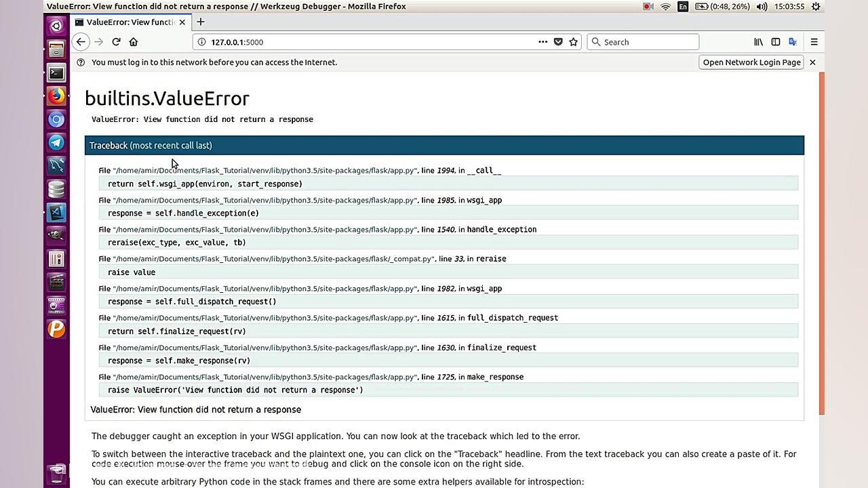
Task: Click the builtins.ValueError heading
Action: point(167,98)
